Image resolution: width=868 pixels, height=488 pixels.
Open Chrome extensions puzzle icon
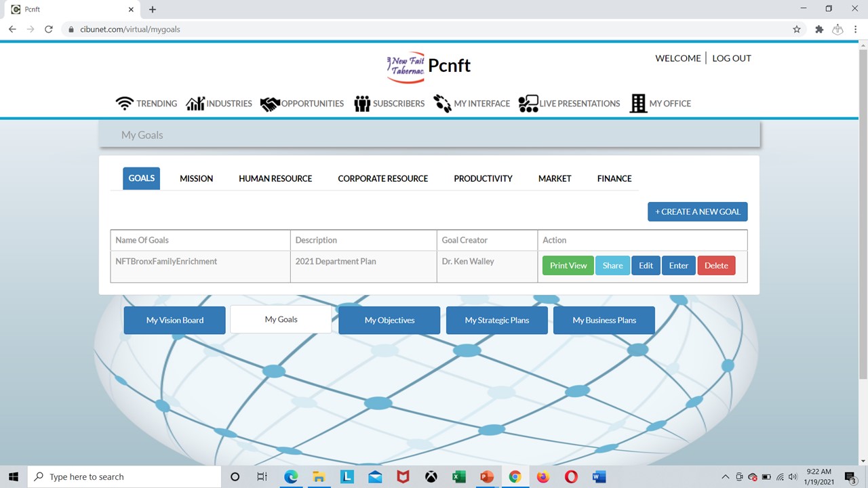tap(819, 29)
